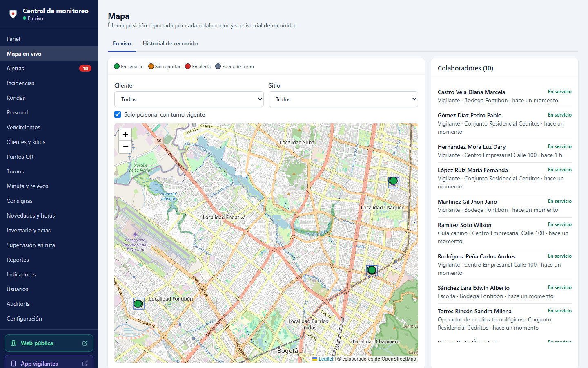Open Incidencias in the sidebar
The image size is (588, 368).
click(49, 83)
